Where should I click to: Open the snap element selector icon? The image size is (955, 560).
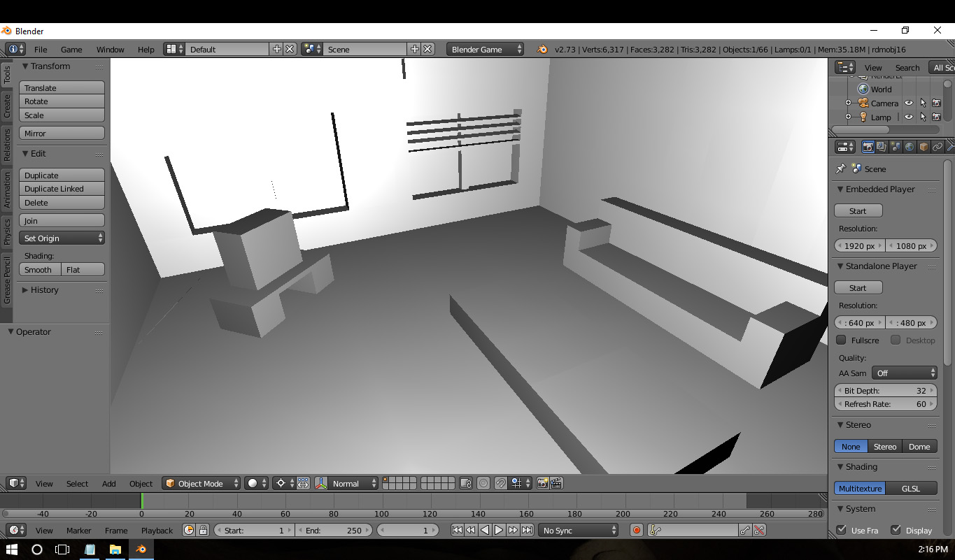[x=520, y=483]
